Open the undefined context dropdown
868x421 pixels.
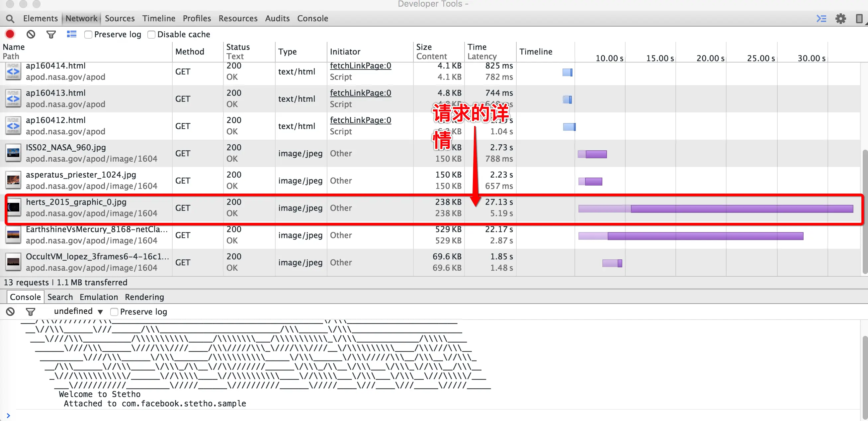click(78, 311)
